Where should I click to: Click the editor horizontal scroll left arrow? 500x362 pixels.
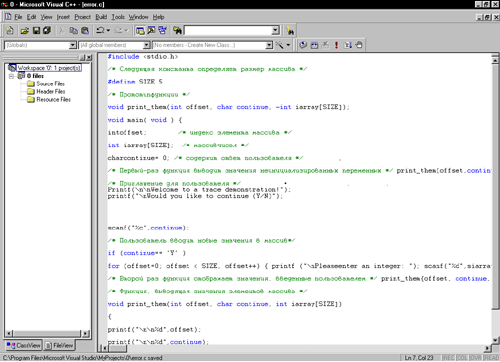[x=104, y=349]
